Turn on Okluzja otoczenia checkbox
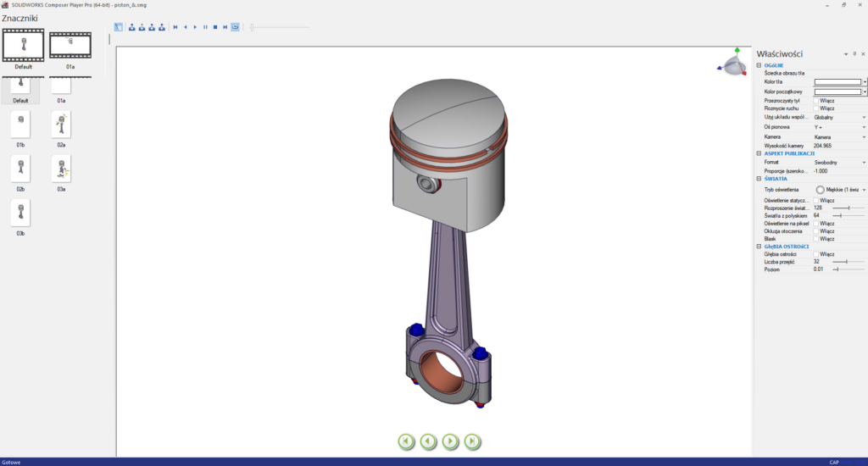 click(x=816, y=230)
